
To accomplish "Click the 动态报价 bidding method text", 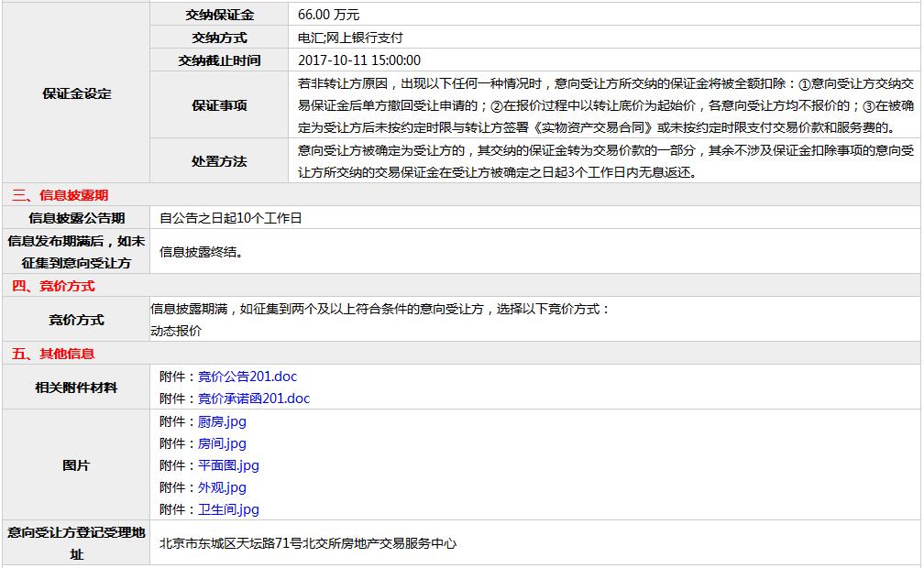I will 176,331.
